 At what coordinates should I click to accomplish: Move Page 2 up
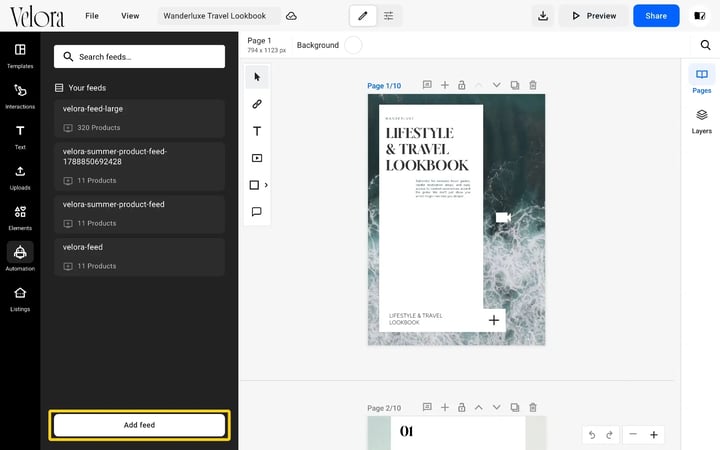point(478,407)
